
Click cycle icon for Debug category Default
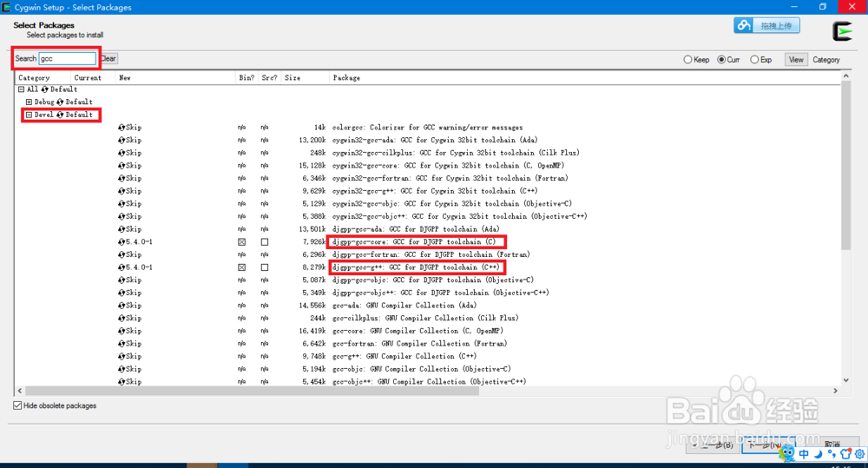pos(61,102)
